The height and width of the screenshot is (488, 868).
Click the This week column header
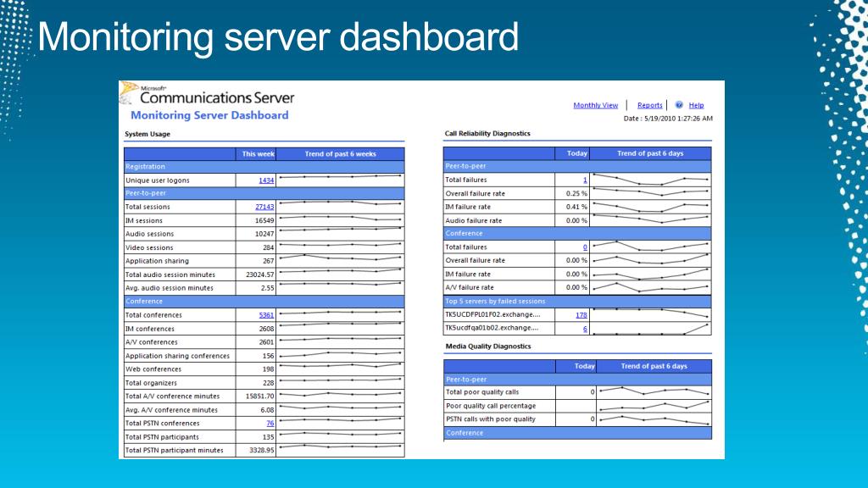(258, 154)
